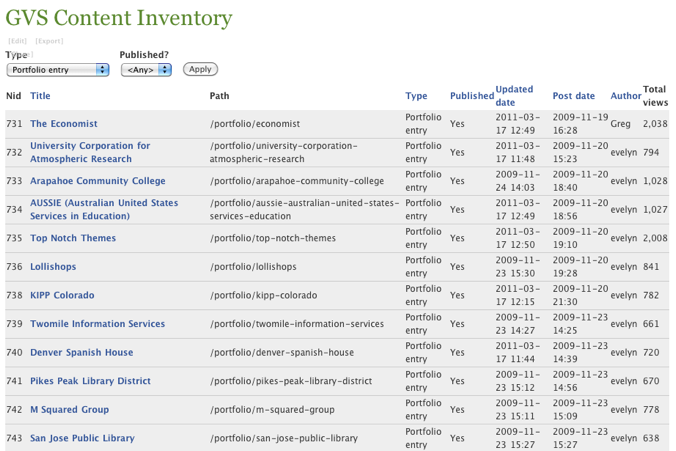The image size is (676, 451).
Task: Click total views value 2,008
Action: [x=655, y=238]
